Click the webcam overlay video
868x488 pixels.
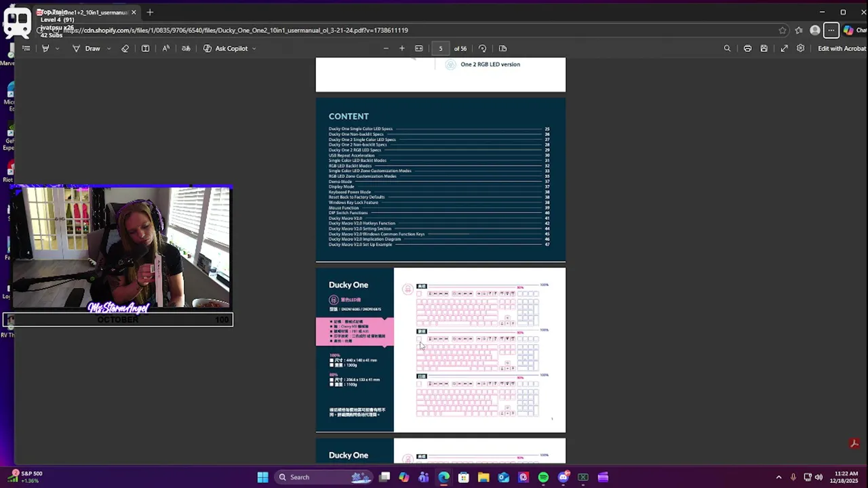(121, 248)
